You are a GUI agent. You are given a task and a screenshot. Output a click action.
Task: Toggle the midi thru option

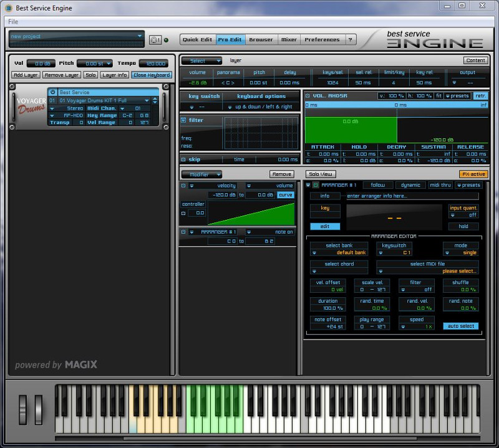[x=440, y=185]
